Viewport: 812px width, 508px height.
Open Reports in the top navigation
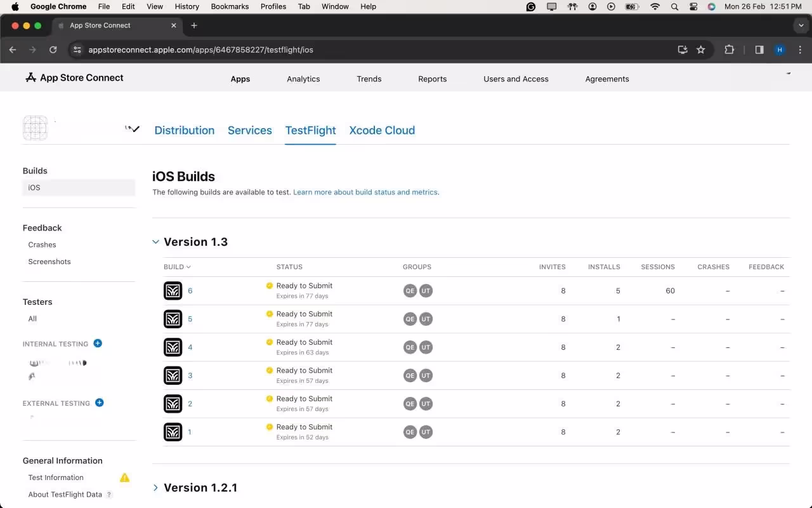[433, 79]
